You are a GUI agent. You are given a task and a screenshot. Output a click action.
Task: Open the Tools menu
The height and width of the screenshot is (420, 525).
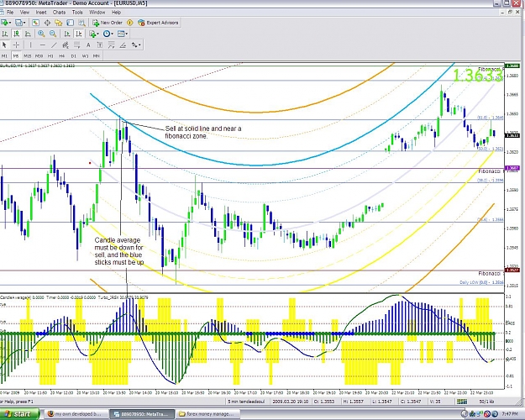coord(77,13)
